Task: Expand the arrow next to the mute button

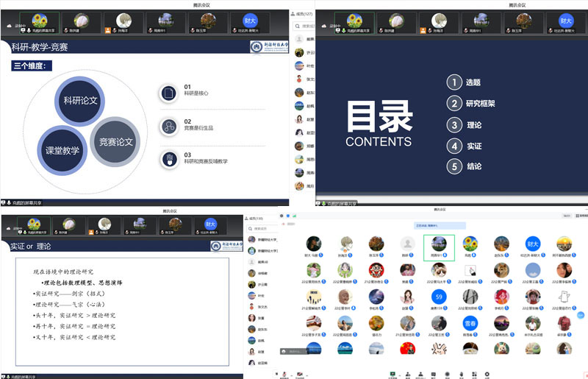Action: coord(291,373)
